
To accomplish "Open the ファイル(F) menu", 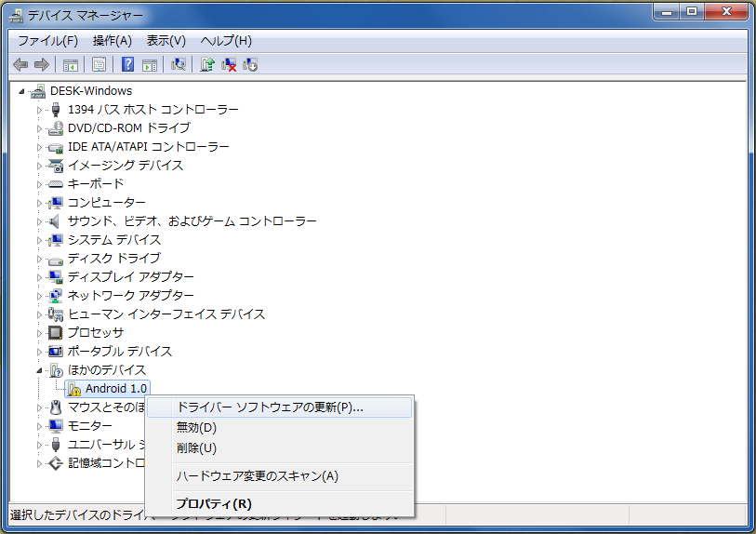I will [47, 41].
